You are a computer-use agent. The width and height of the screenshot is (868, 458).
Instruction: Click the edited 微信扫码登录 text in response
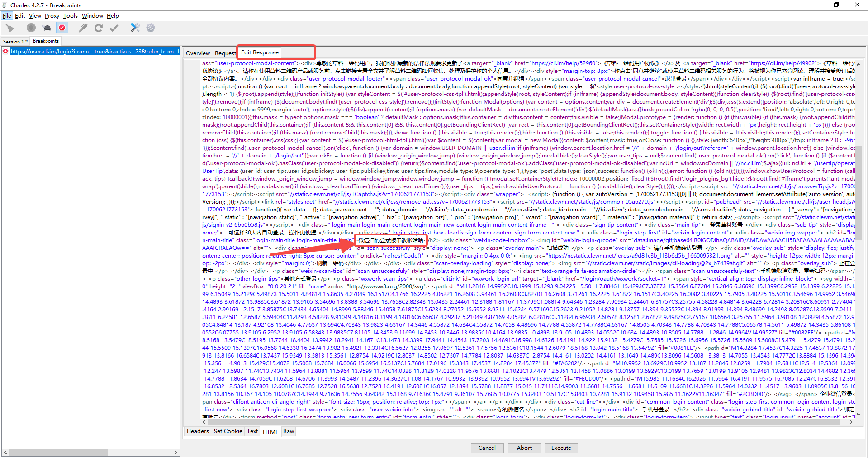click(x=391, y=240)
